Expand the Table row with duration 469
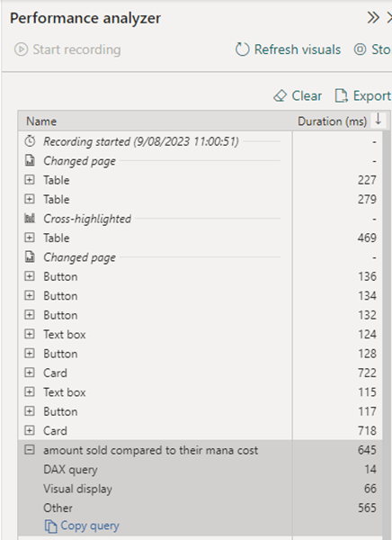This screenshot has height=540, width=392. click(x=30, y=238)
